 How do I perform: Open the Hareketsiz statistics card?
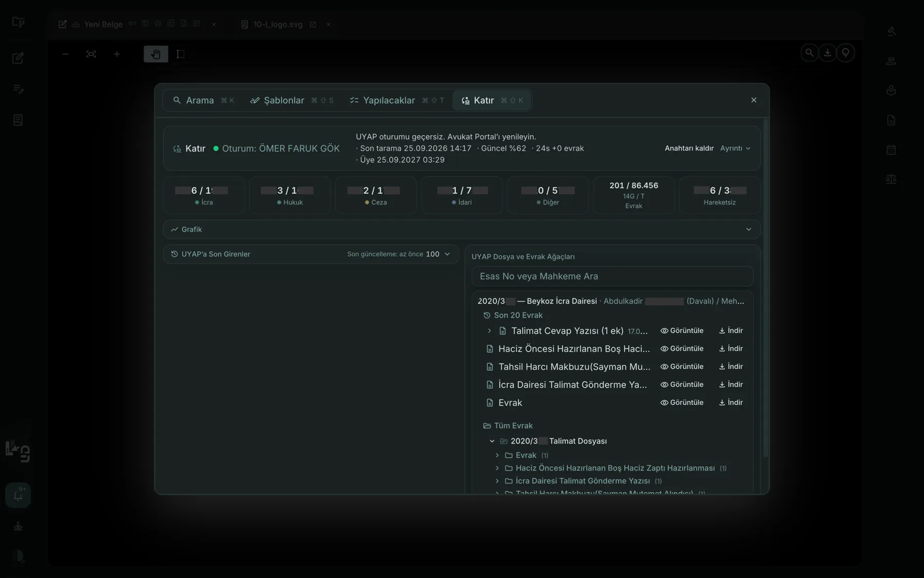click(x=719, y=195)
